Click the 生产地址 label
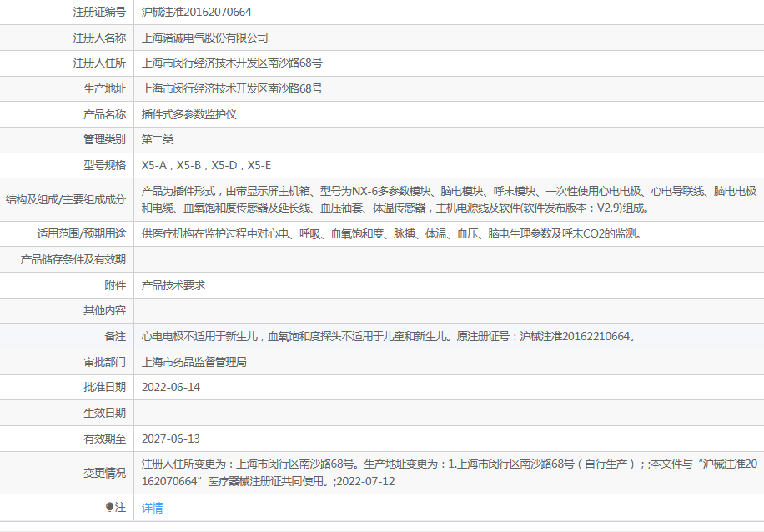The height and width of the screenshot is (532, 764). tap(105, 88)
